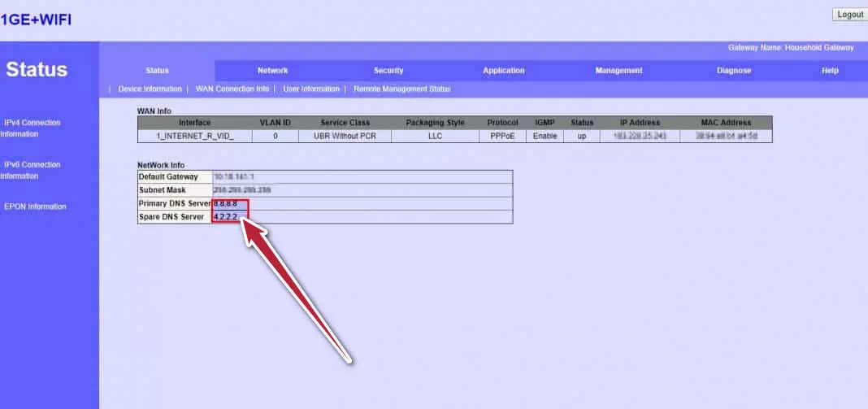Click the VLAN ID value 0
The width and height of the screenshot is (868, 409).
[x=276, y=136]
